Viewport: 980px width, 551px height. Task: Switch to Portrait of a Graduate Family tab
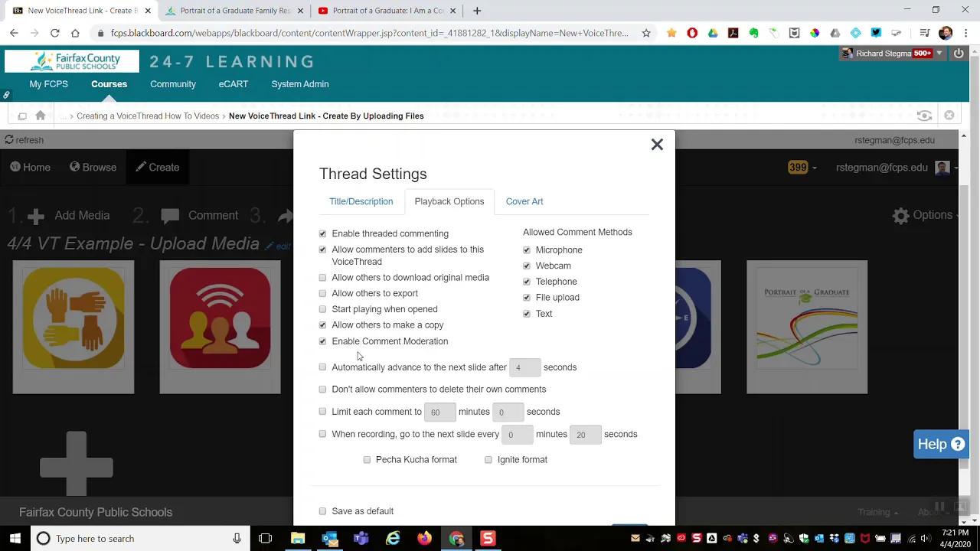point(234,11)
